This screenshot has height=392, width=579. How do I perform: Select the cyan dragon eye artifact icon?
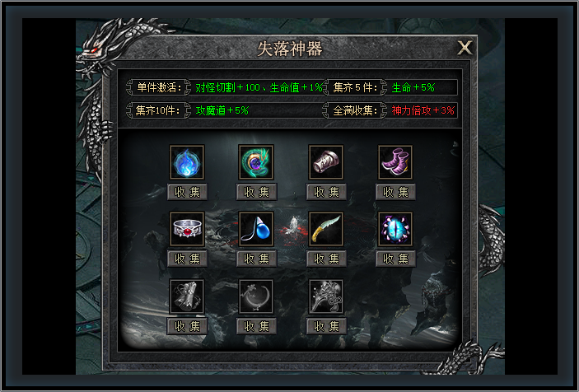(395, 229)
